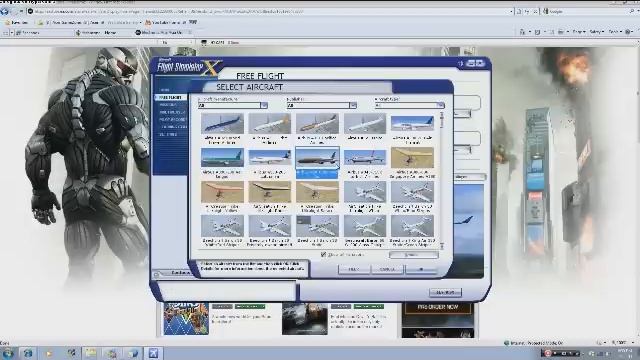Open the browser Page menu
640x360 pixels.
(x=578, y=32)
